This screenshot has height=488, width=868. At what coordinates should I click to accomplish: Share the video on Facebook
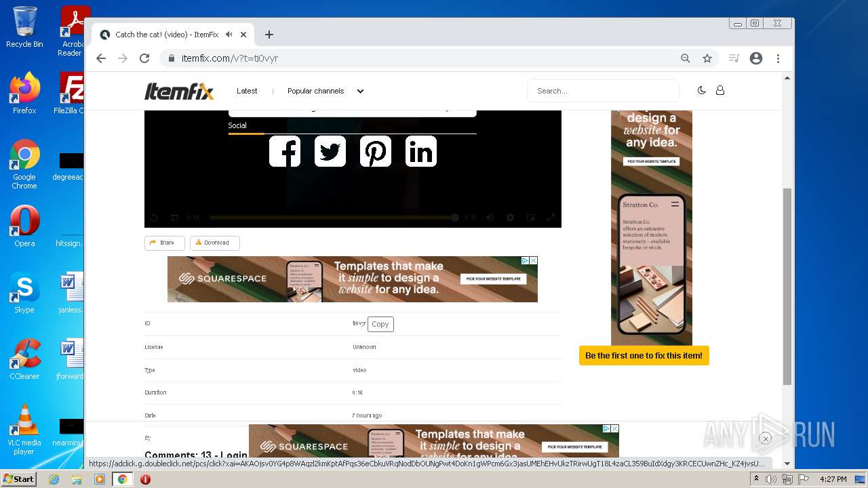tap(285, 151)
